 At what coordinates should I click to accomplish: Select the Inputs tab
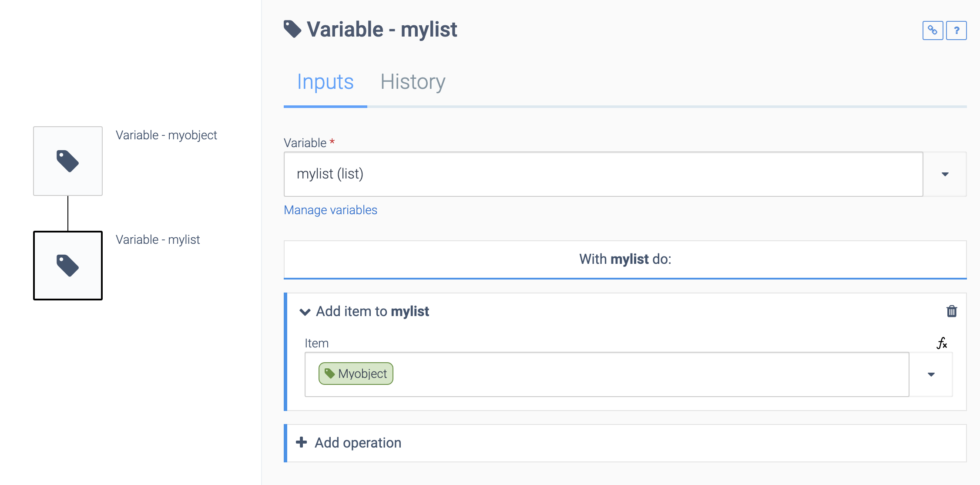click(x=324, y=81)
